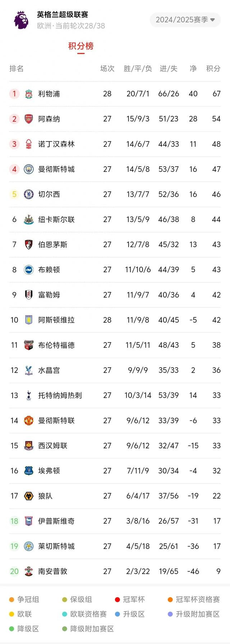The image size is (230, 644).
Task: Select rank 20 南安普敦 row
Action: [x=115, y=571]
